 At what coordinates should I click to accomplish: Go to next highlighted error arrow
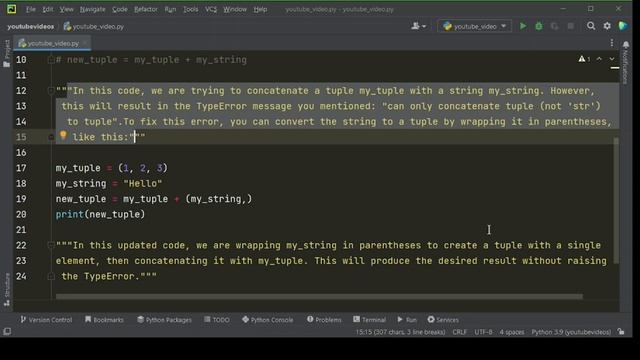click(611, 59)
